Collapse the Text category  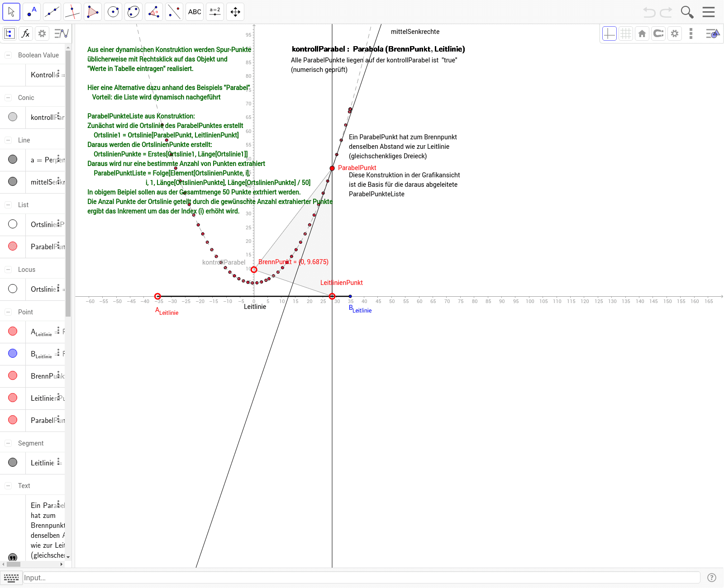click(x=8, y=486)
